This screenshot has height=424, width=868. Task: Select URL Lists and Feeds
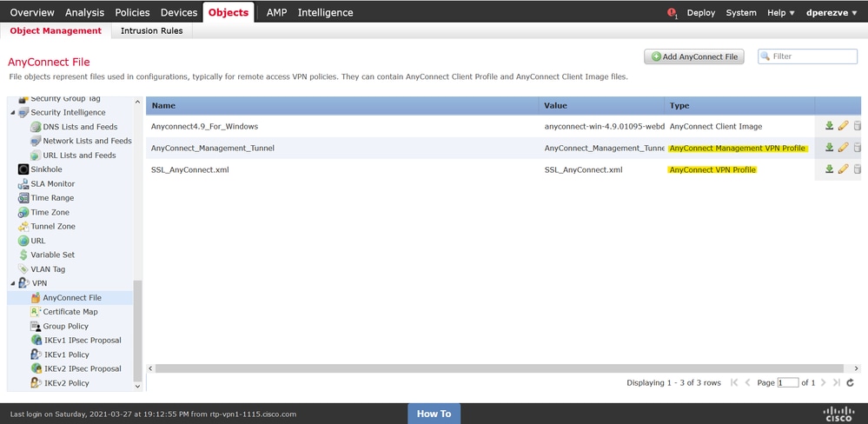coord(80,155)
